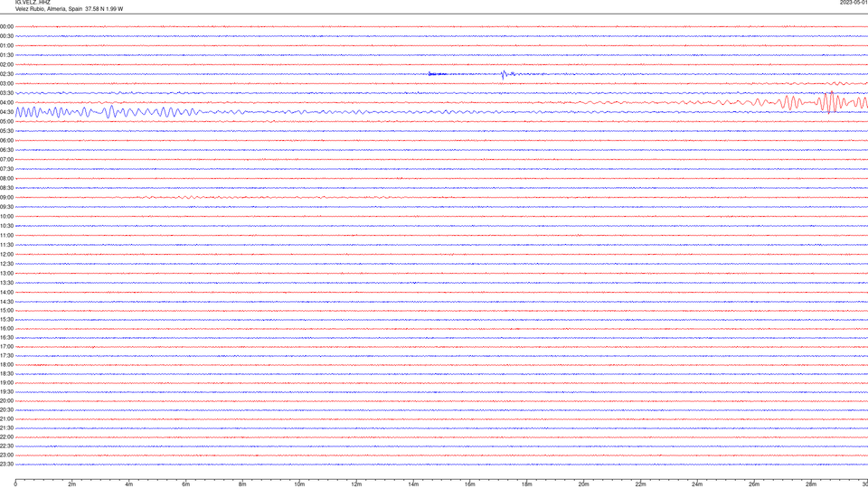Select the 14:00 trace time label
The width and height of the screenshot is (868, 488).
click(6, 292)
